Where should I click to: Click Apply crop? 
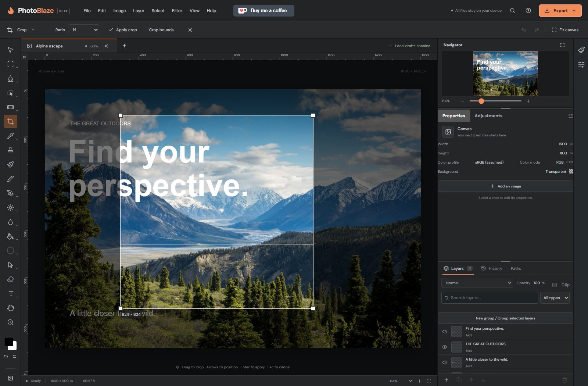coord(123,30)
